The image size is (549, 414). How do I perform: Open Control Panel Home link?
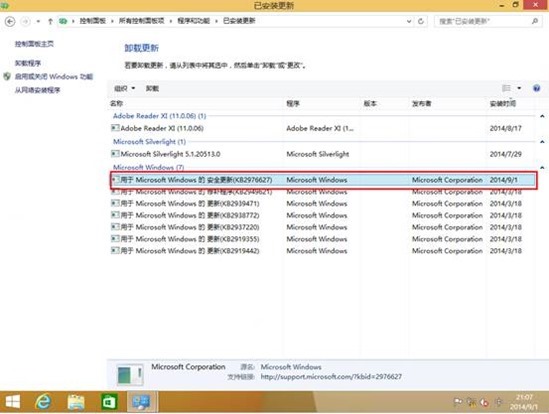click(x=34, y=44)
